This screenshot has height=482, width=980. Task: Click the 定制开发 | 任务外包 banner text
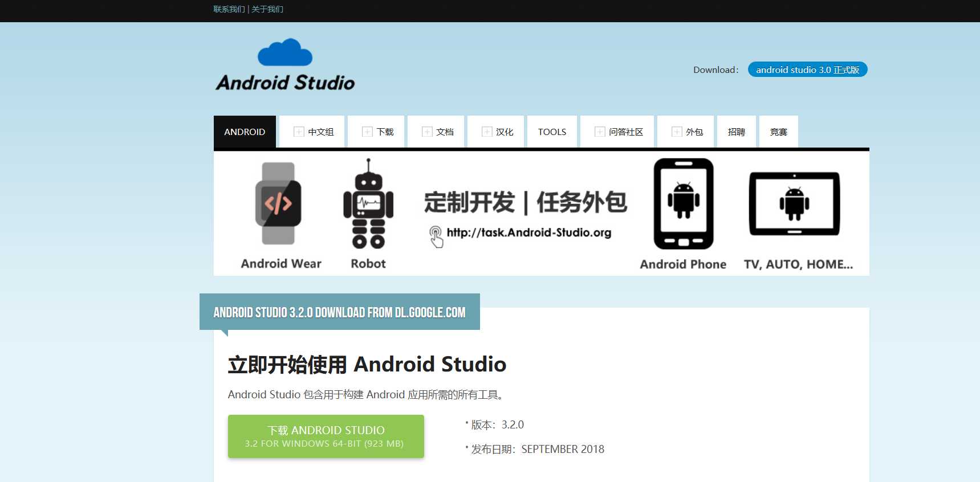[x=526, y=202]
